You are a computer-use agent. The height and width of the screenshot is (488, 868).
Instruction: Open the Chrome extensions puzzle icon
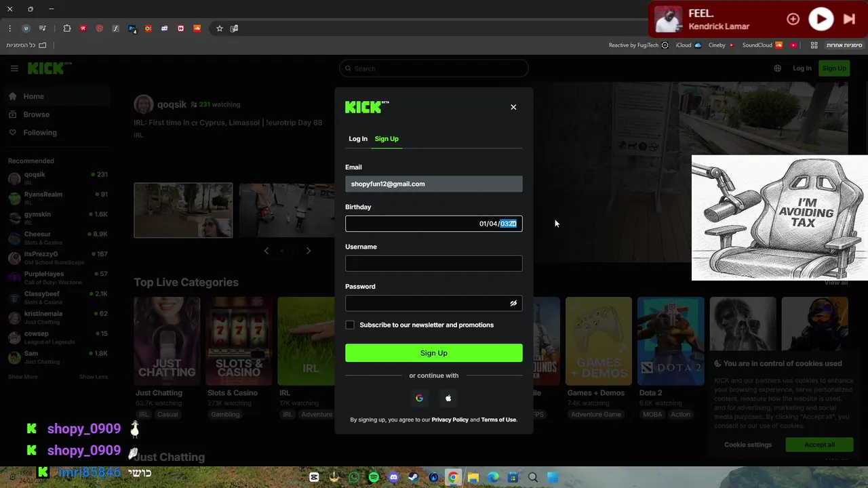pyautogui.click(x=66, y=28)
